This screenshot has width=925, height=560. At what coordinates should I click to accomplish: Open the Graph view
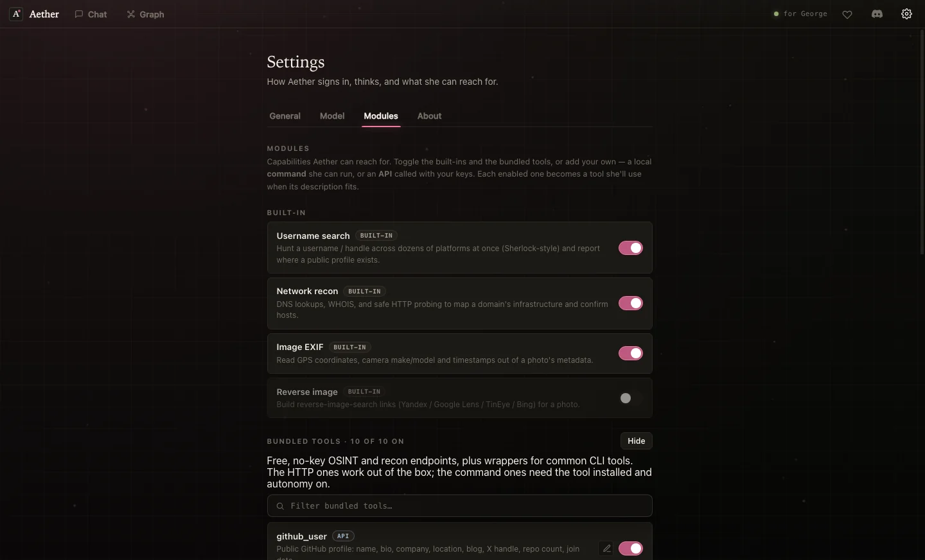click(x=146, y=14)
